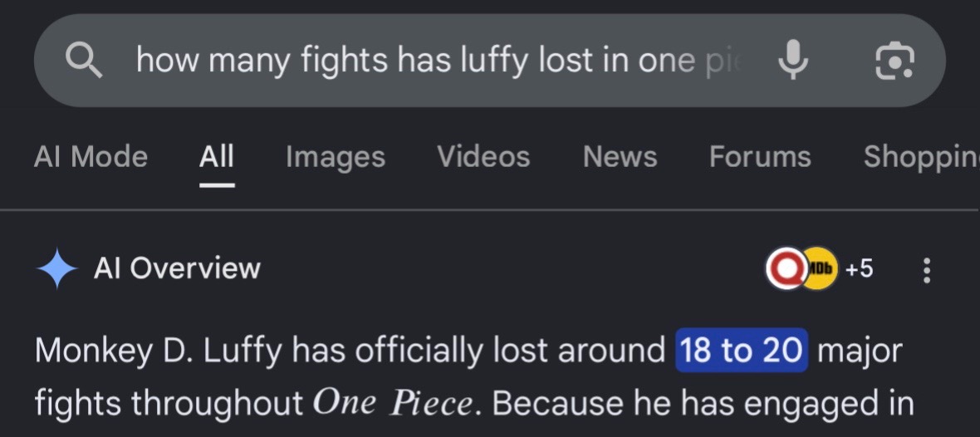Image resolution: width=980 pixels, height=437 pixels.
Task: Open the red Q source icon
Action: coord(785,269)
